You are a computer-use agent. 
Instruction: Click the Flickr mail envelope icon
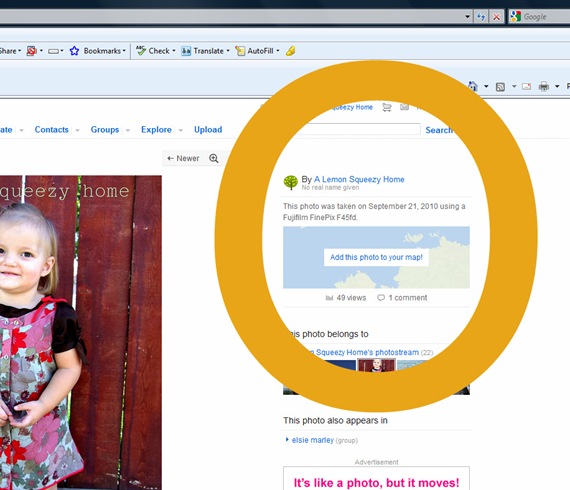pos(404,107)
